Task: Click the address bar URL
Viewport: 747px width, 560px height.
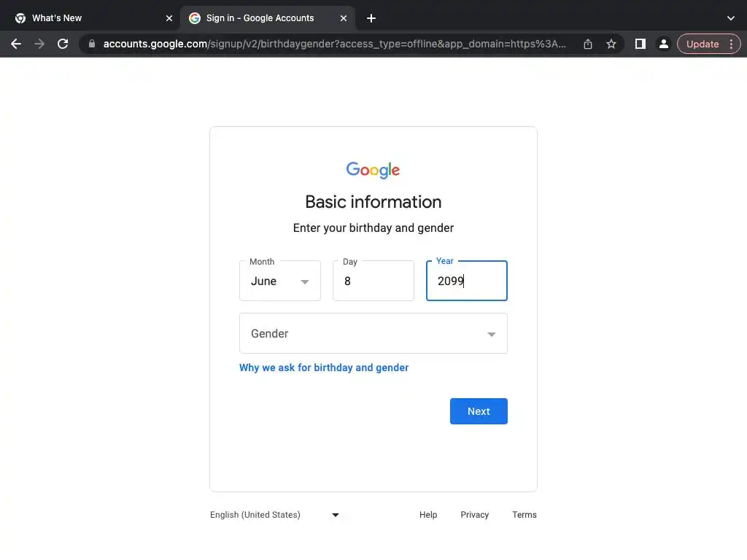Action: tap(334, 44)
